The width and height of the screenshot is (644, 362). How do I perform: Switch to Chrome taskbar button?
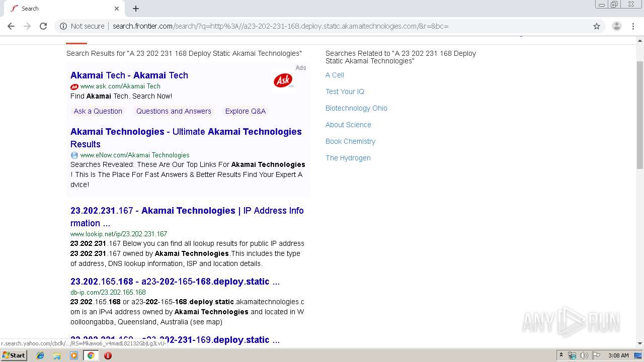pos(91,355)
